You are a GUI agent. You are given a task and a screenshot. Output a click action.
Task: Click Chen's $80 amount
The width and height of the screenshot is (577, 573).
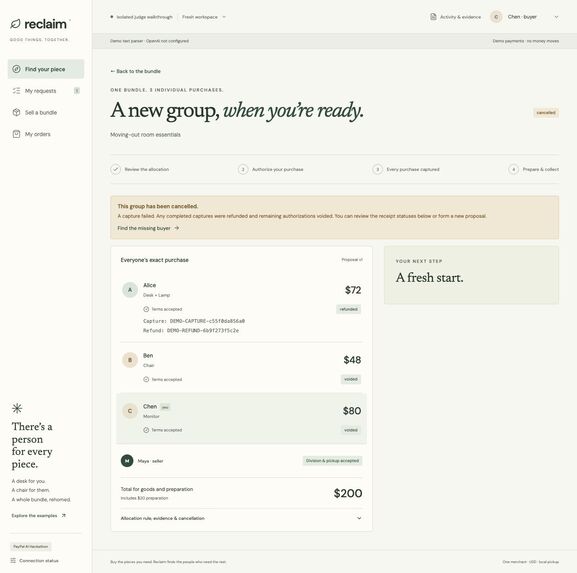click(352, 411)
